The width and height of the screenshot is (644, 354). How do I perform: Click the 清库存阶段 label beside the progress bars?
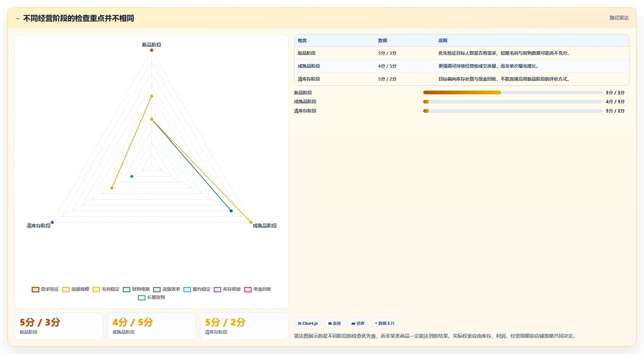point(305,111)
